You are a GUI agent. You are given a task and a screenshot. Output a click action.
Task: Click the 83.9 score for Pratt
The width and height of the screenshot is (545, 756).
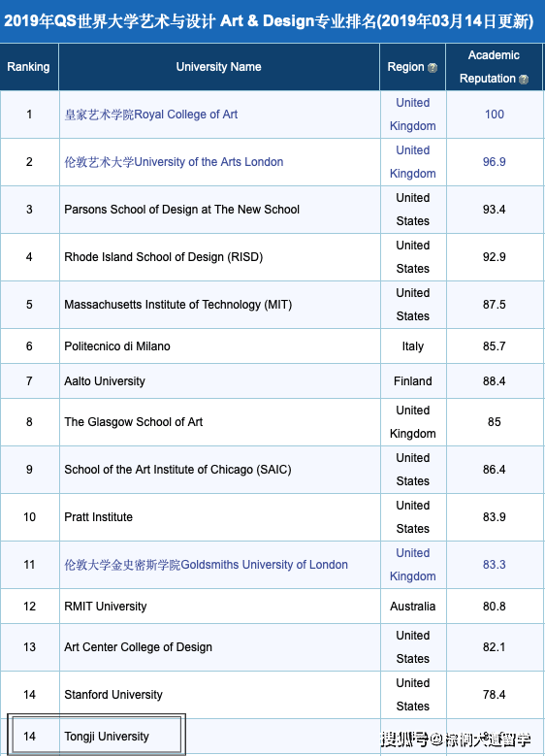(x=494, y=517)
